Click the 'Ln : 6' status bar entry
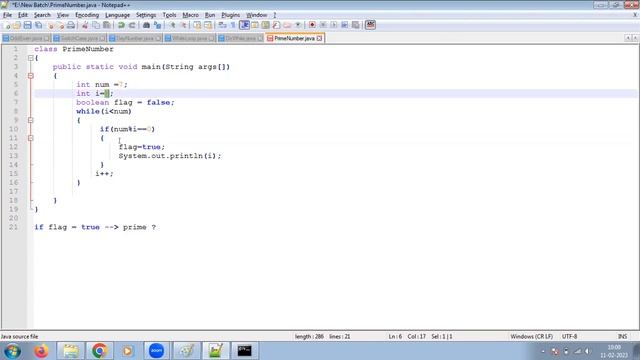This screenshot has height=360, width=640. [395, 336]
